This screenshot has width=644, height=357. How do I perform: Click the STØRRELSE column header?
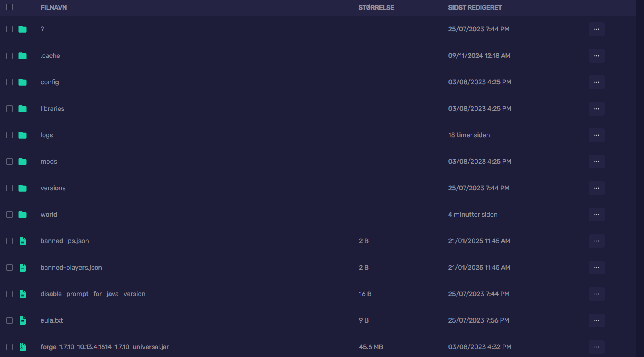(376, 8)
